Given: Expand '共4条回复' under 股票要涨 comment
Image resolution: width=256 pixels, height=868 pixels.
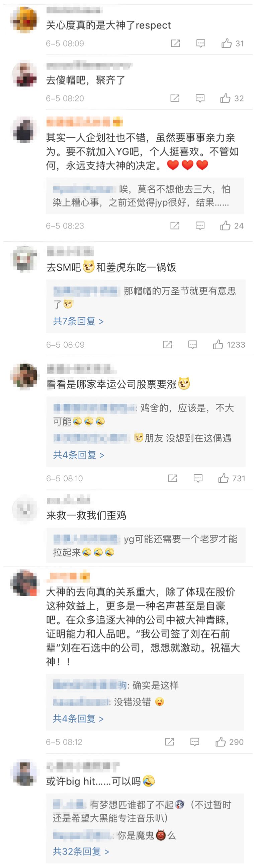Looking at the screenshot, I should point(78,454).
